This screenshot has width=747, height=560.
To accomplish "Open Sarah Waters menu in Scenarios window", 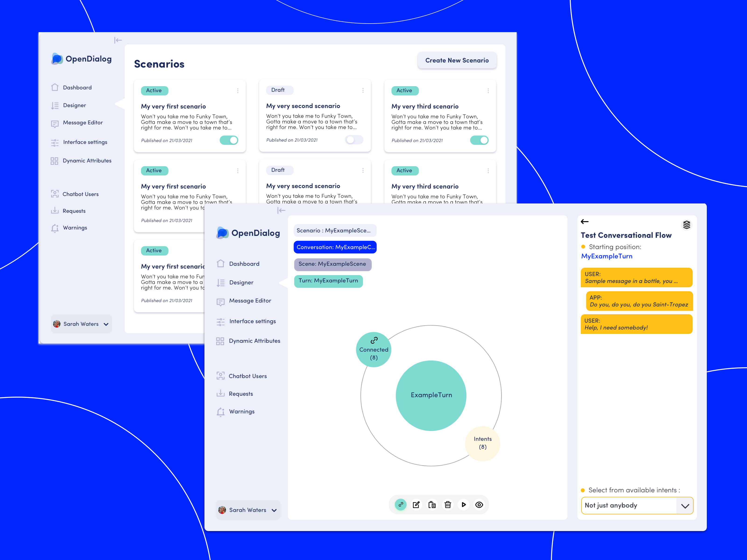I will [x=81, y=324].
